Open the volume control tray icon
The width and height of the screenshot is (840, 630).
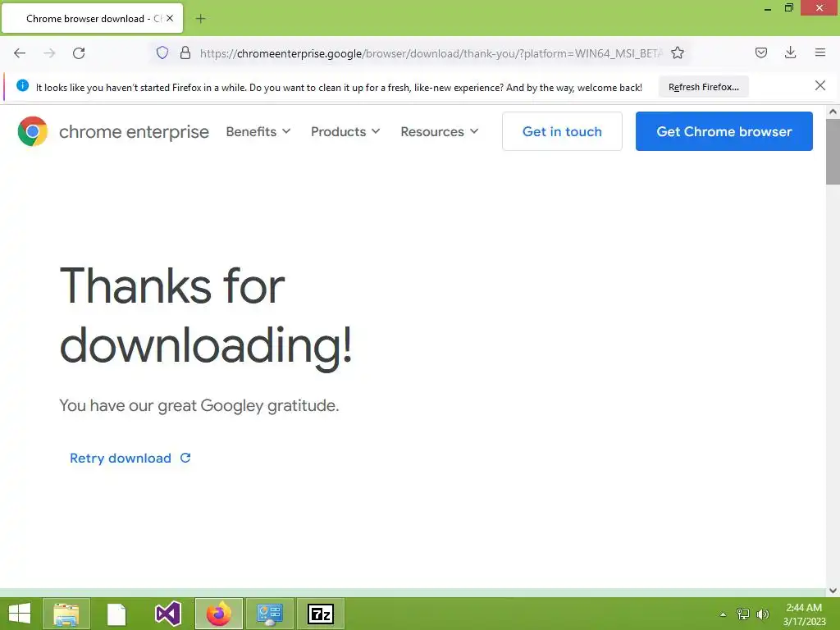(763, 614)
